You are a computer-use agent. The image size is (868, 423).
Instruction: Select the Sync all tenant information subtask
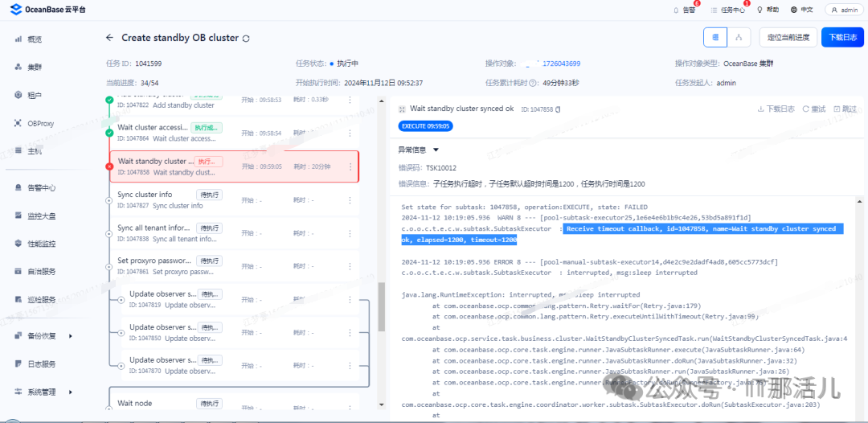(234, 233)
